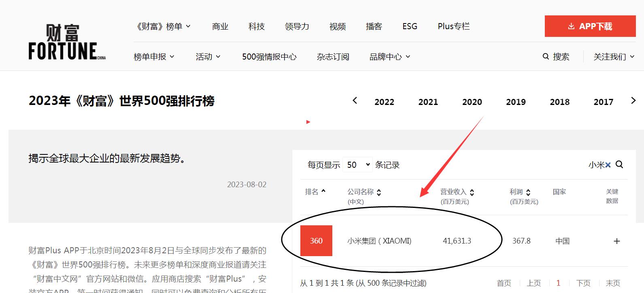Image resolution: width=644 pixels, height=293 pixels.
Task: Switch to the 2019 ranking year
Action: coord(516,102)
